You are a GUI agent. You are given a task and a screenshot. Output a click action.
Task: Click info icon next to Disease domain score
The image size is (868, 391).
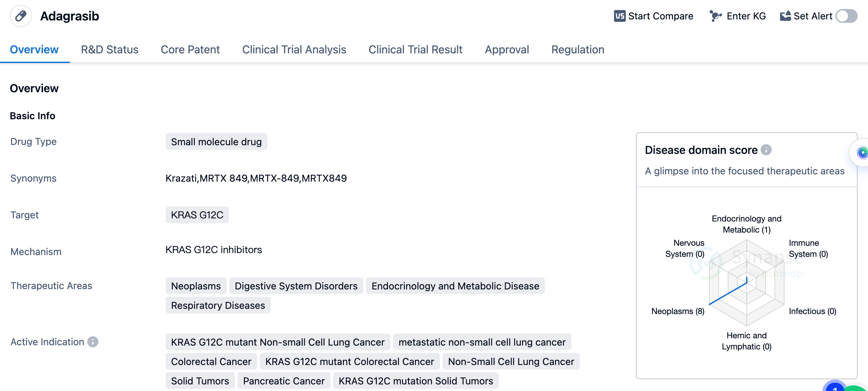pos(766,150)
